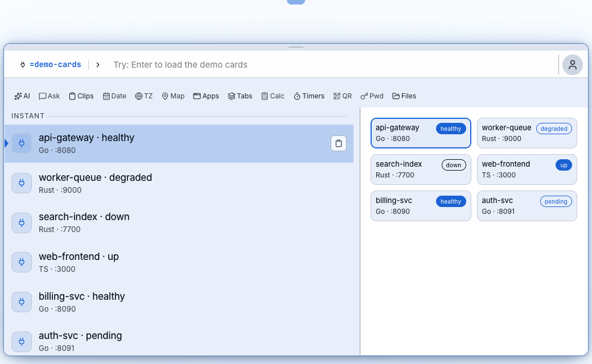Open the Apps shortcut

[205, 96]
